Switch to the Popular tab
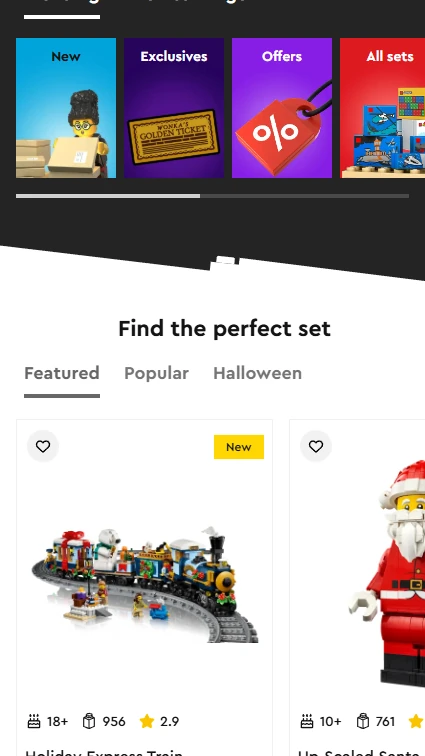Screen dimensions: 425x756 tap(156, 373)
